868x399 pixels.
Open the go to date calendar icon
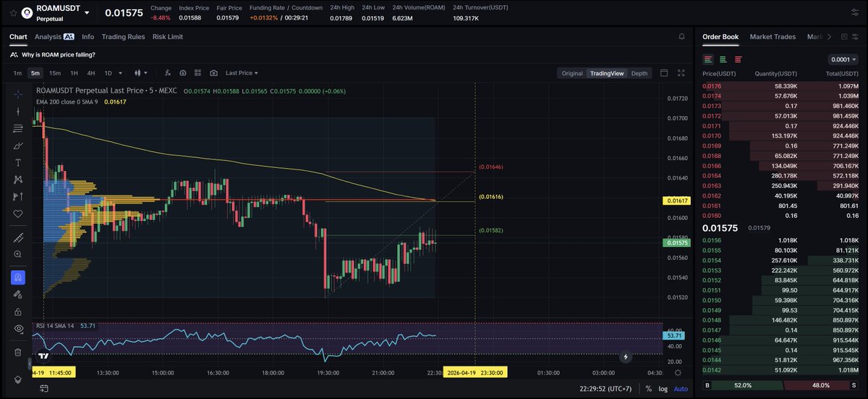43,389
